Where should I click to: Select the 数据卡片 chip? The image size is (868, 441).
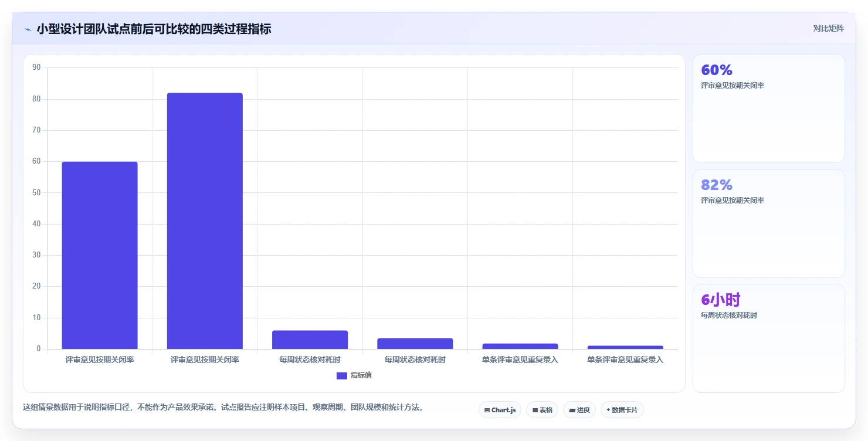point(622,410)
